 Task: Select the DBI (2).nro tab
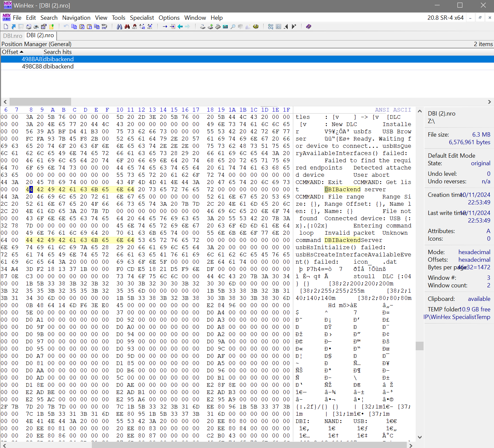point(40,35)
